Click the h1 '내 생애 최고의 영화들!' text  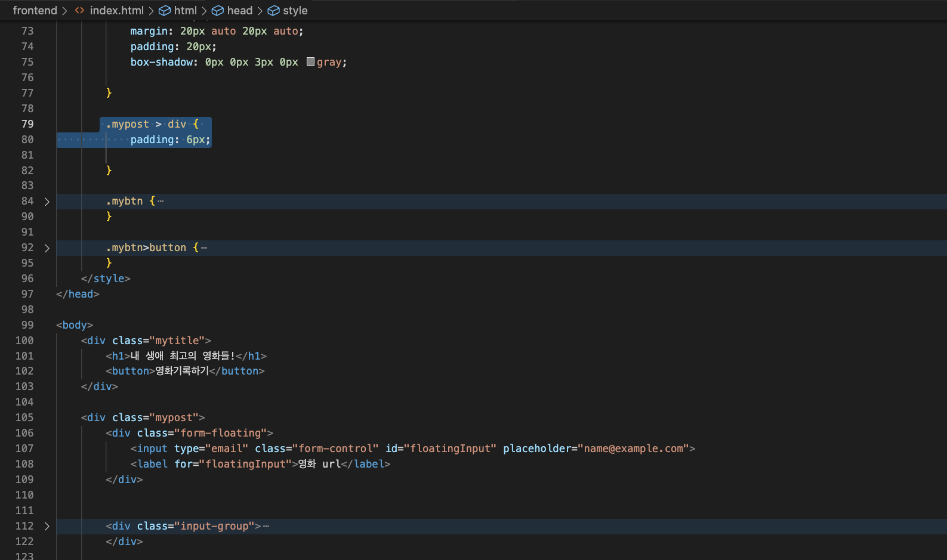(183, 356)
